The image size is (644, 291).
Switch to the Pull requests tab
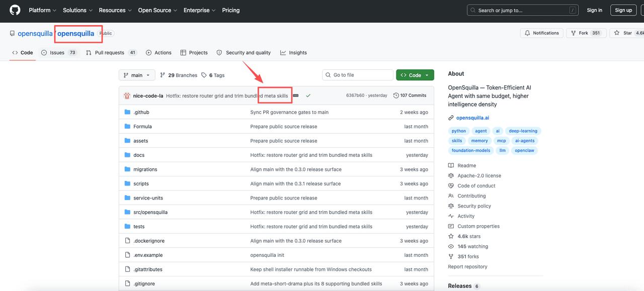click(111, 52)
